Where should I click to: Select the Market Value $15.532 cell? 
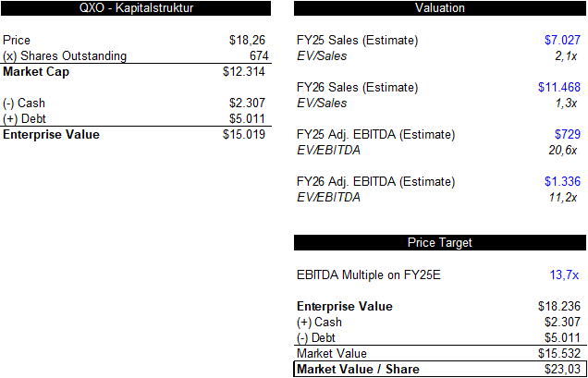(559, 354)
